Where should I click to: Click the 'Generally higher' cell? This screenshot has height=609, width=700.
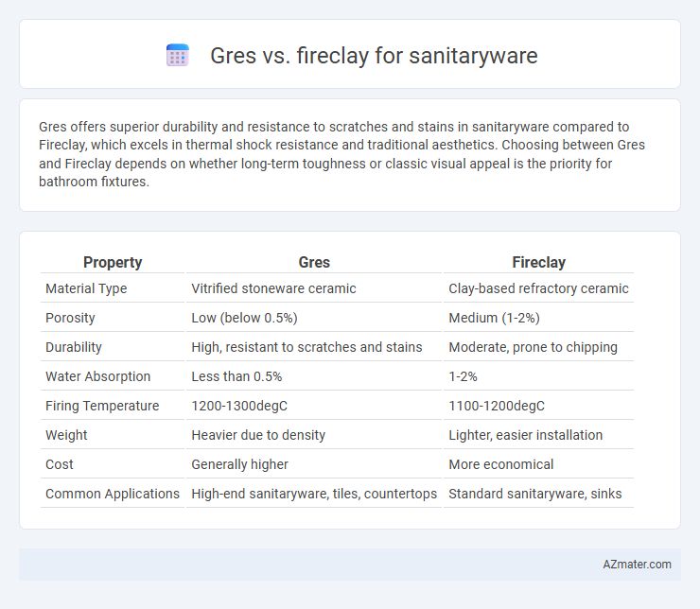click(239, 464)
